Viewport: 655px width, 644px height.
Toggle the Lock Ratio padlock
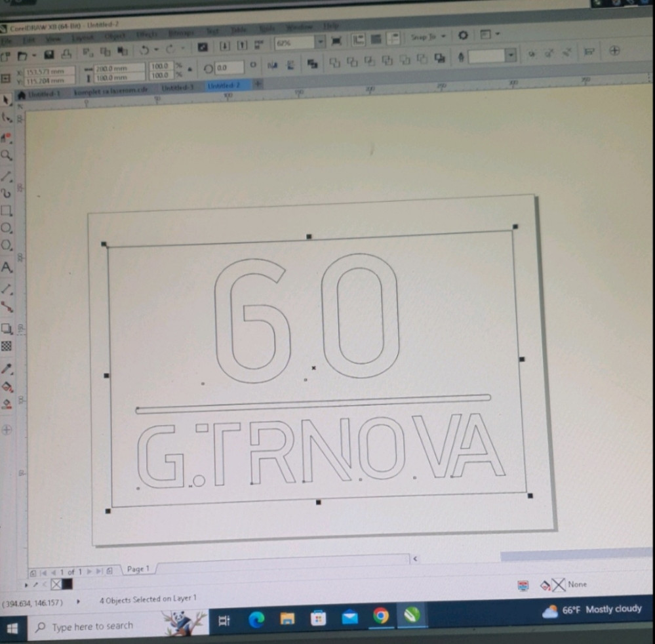(190, 69)
